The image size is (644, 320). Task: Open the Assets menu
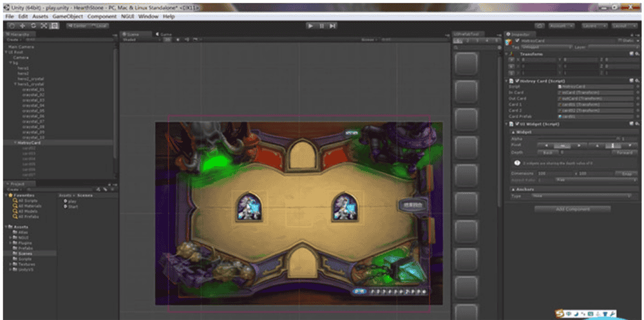pos(40,17)
